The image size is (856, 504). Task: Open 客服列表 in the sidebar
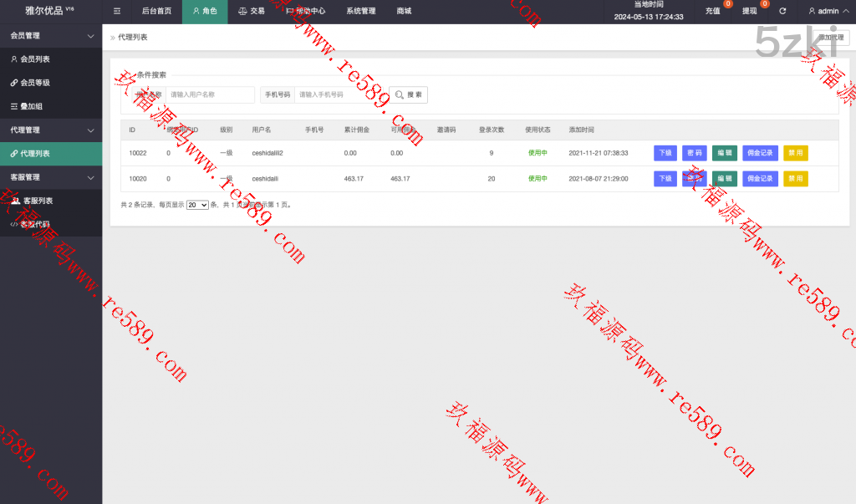(38, 201)
